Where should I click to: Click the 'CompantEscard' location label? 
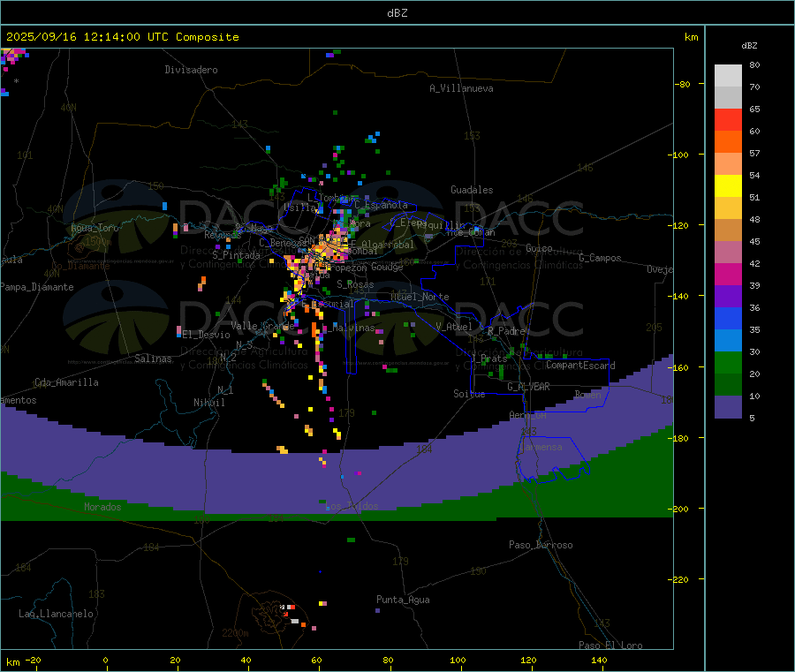tap(580, 366)
